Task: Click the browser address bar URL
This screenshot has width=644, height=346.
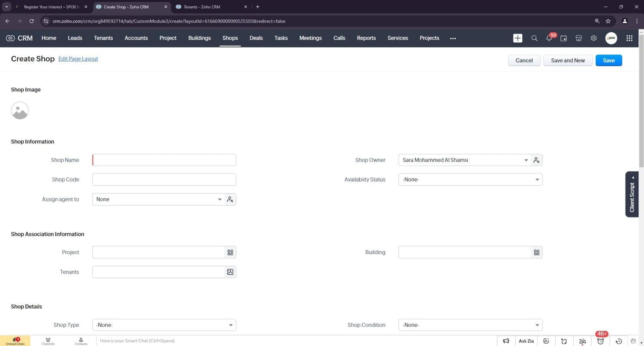Action: pos(169,21)
